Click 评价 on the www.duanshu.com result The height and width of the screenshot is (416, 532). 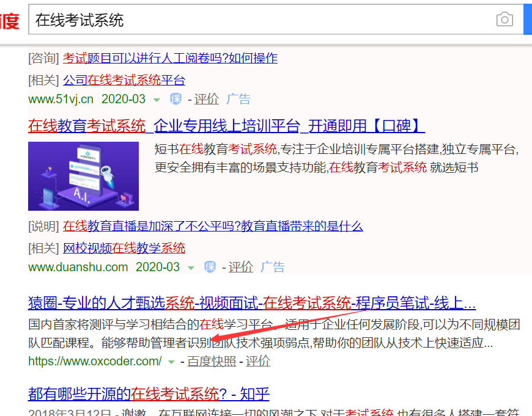click(241, 267)
